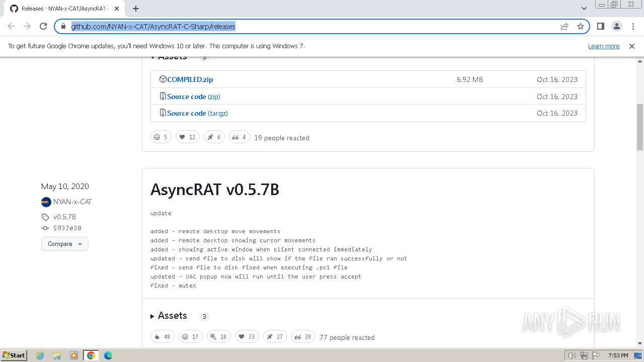Collapse the upper Assets section
The width and height of the screenshot is (644, 362).
point(169,57)
